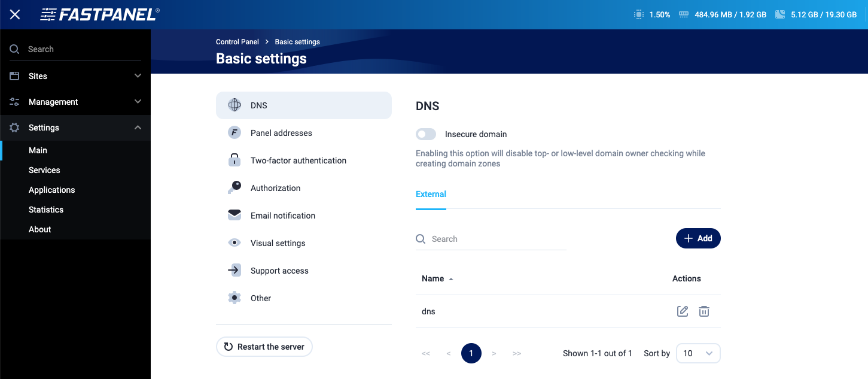
Task: Click the RAM usage icon
Action: click(684, 14)
